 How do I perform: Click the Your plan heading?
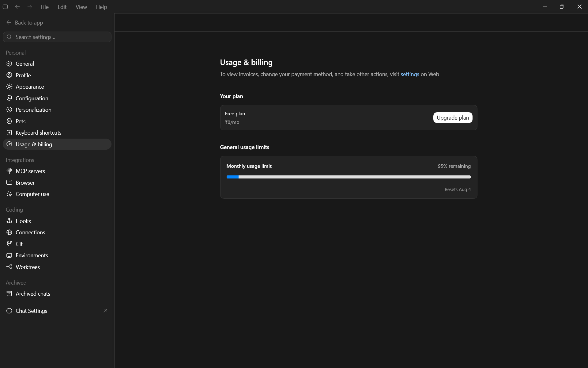point(231,96)
